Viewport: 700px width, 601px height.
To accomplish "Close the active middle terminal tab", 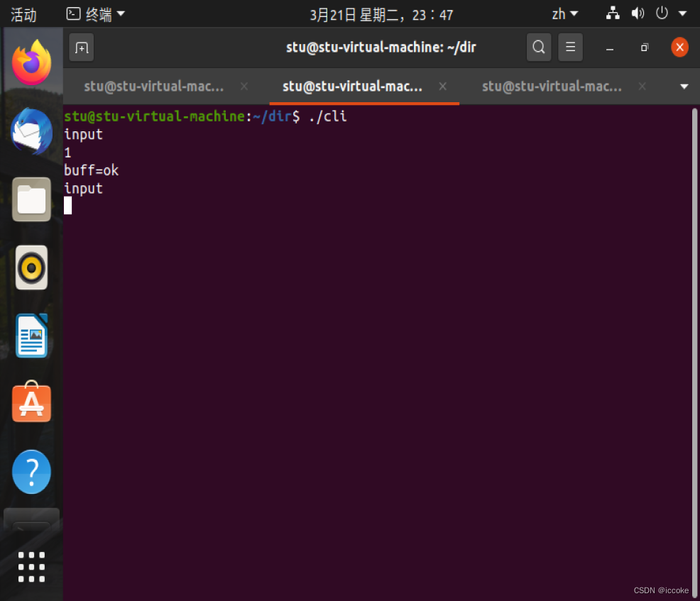I will [x=442, y=86].
